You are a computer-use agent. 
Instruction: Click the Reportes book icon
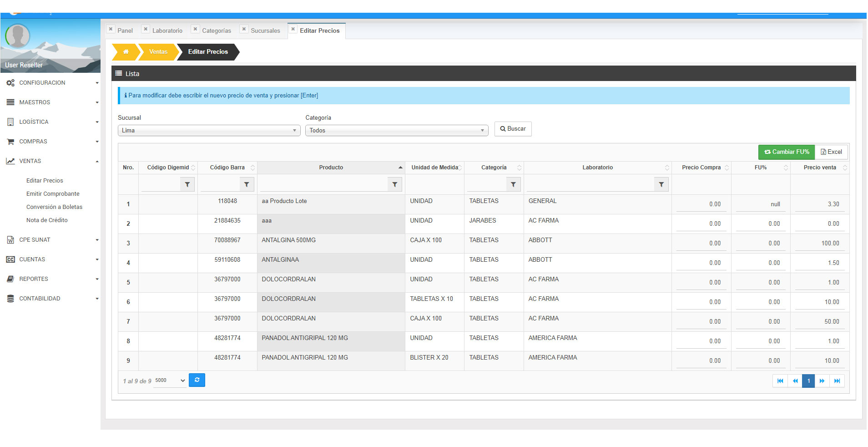(10, 279)
